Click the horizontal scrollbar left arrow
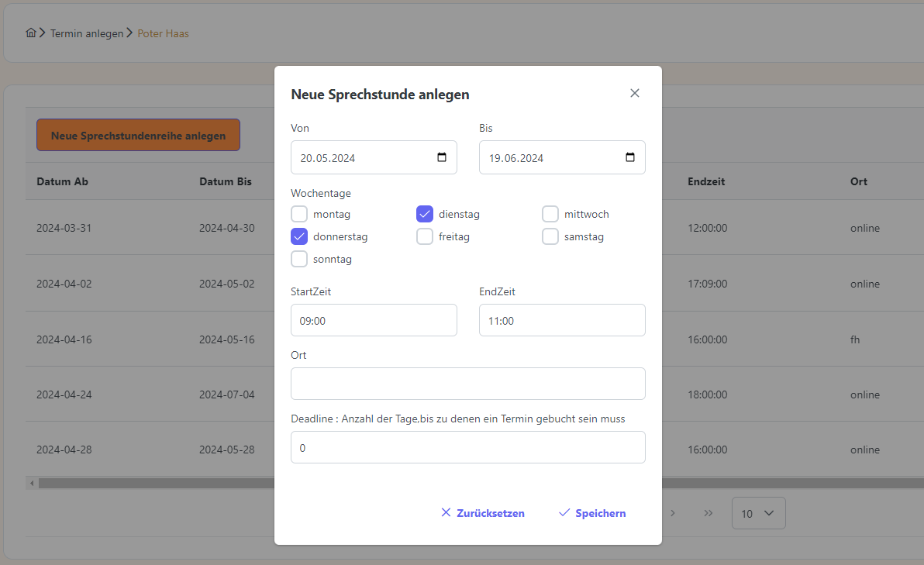The image size is (924, 565). pos(32,483)
